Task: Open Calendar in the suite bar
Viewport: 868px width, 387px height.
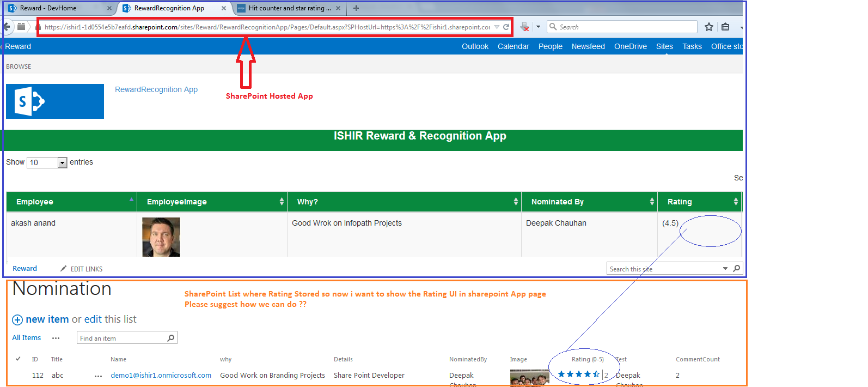Action: pyautogui.click(x=514, y=46)
